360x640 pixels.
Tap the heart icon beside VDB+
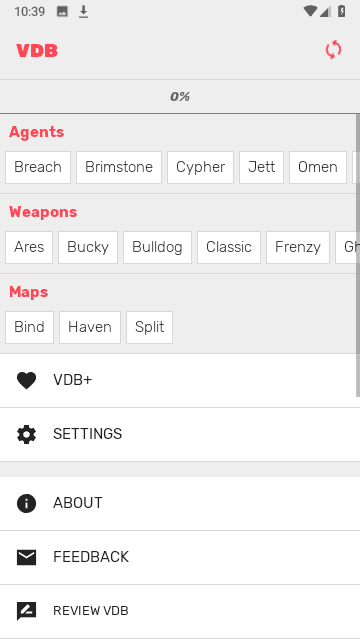click(27, 380)
